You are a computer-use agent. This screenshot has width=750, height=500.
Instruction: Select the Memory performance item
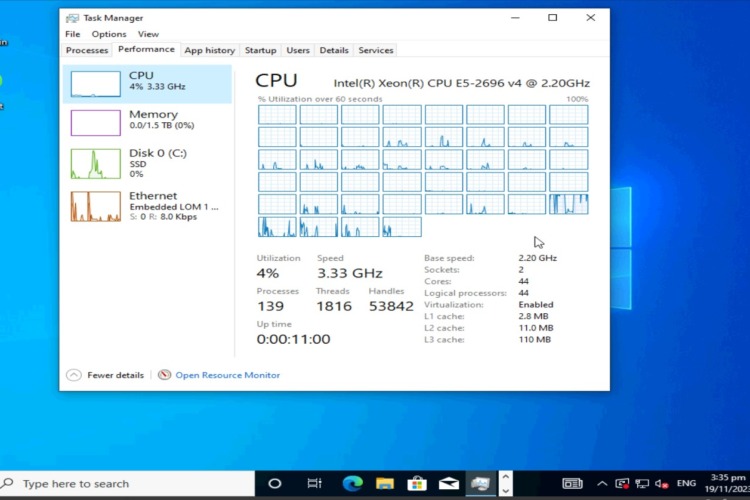[x=147, y=122]
